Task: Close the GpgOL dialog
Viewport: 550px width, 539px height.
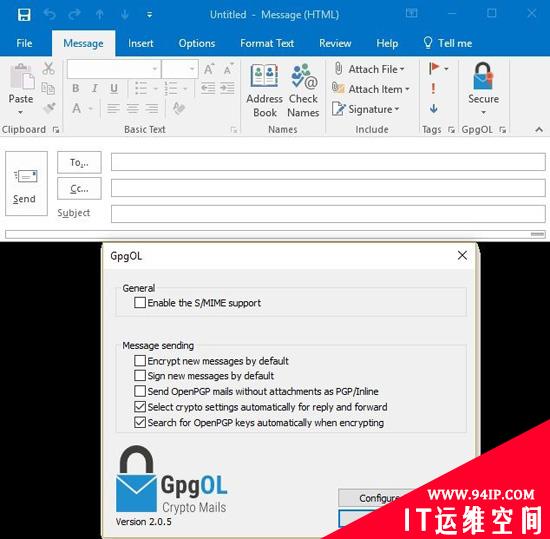Action: [x=462, y=255]
